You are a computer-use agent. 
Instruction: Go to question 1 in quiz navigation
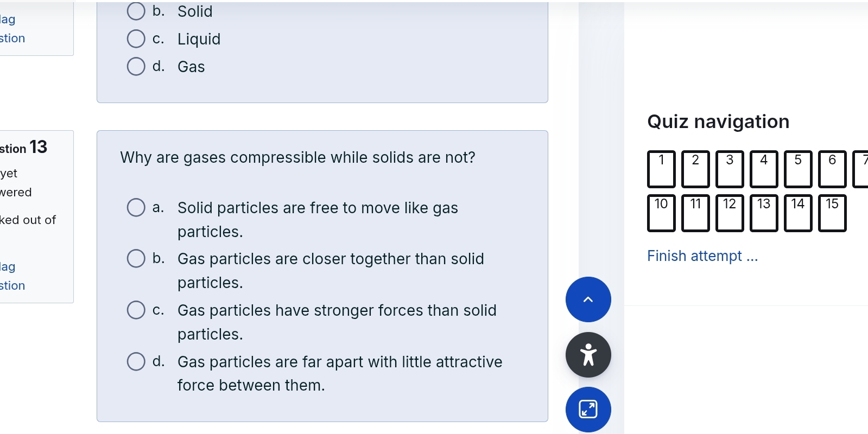(x=661, y=169)
